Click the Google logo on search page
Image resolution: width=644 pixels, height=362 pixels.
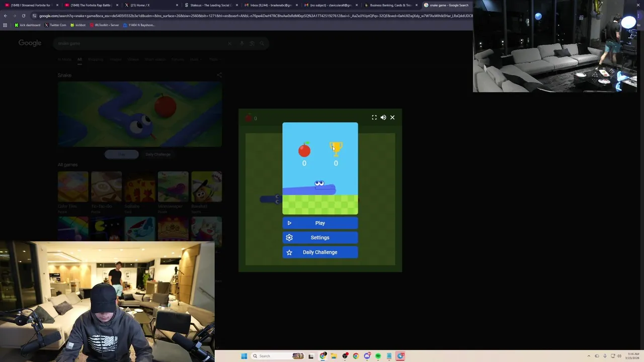(30, 43)
